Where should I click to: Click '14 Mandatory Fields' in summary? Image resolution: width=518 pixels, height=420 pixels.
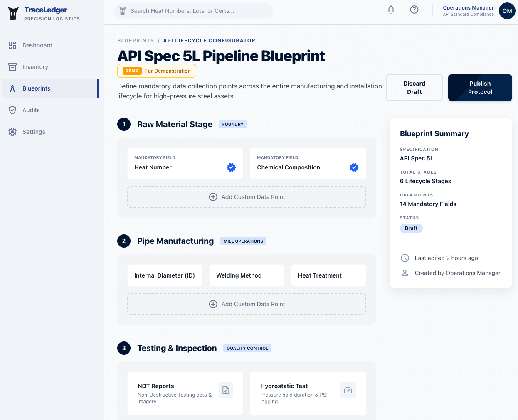428,204
